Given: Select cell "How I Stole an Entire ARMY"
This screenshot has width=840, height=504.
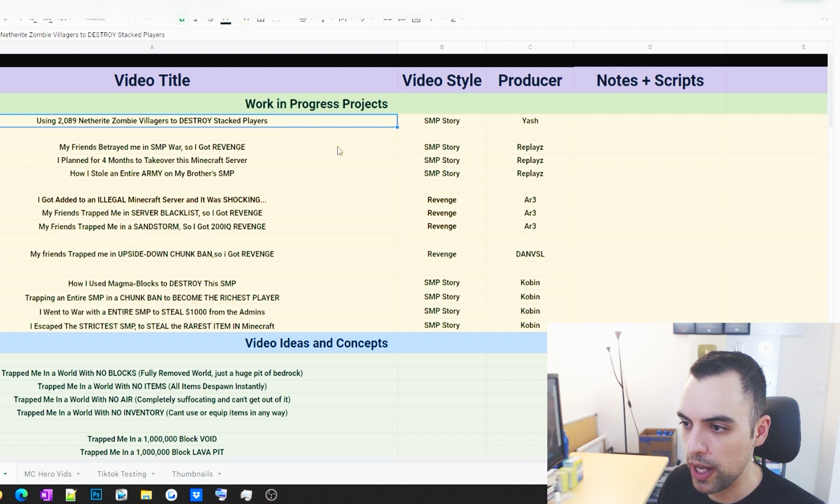Looking at the screenshot, I should pos(152,174).
